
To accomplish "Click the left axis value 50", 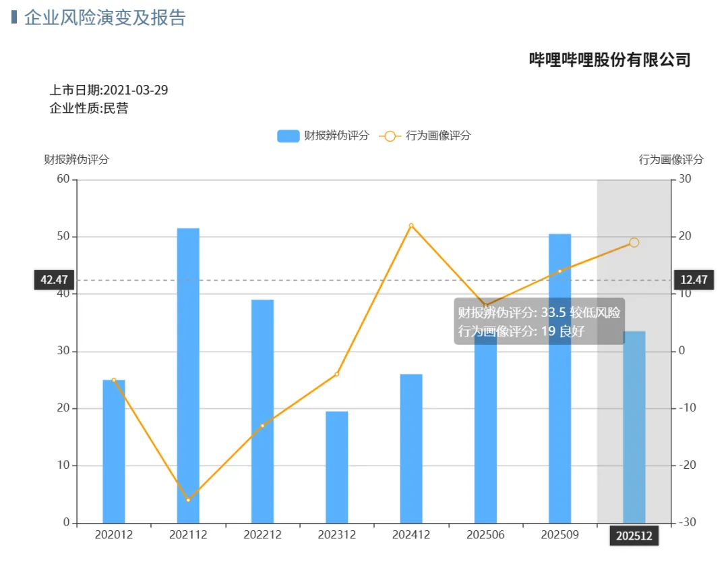I will pos(63,236).
